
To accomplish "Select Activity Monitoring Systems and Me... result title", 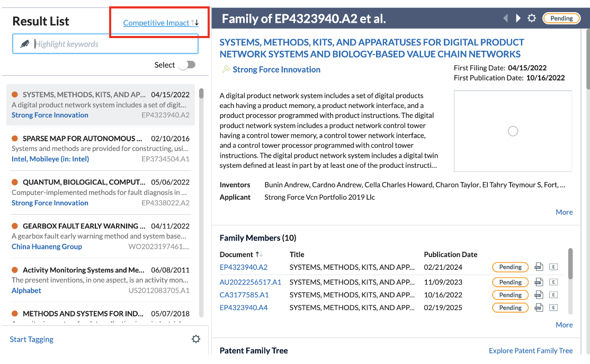I will [x=84, y=270].
